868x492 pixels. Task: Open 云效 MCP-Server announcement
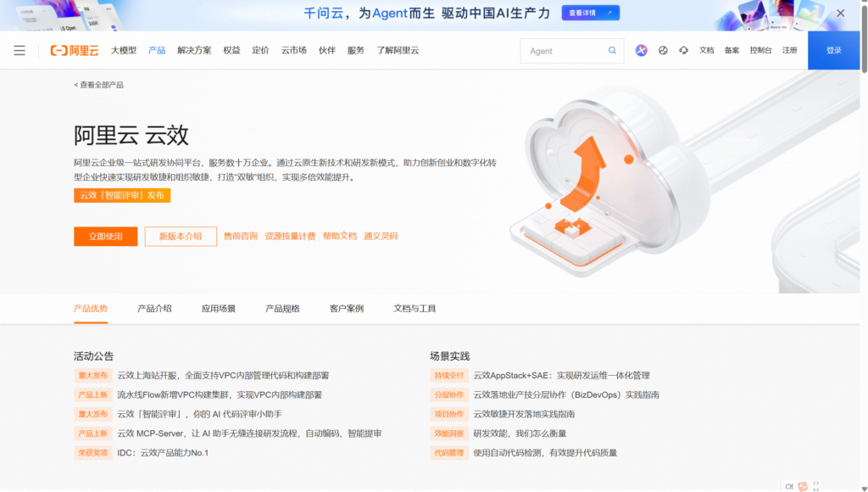click(x=249, y=433)
